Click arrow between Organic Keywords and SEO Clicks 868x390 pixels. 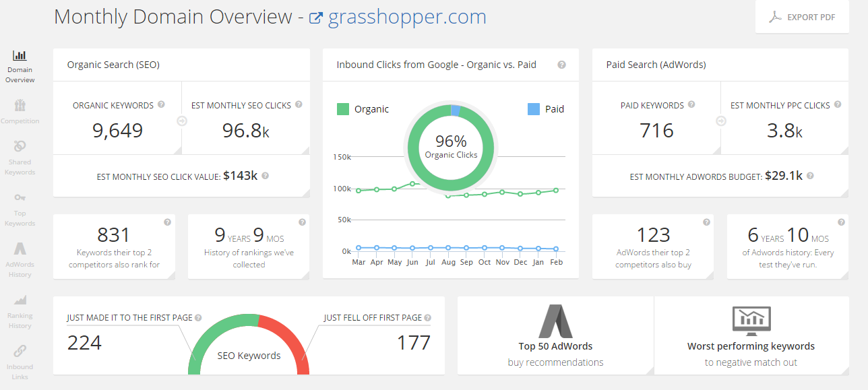click(x=182, y=121)
